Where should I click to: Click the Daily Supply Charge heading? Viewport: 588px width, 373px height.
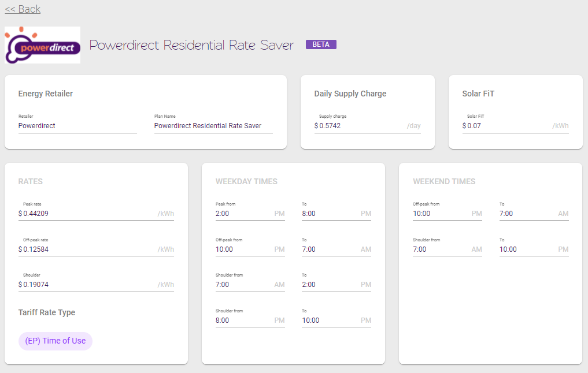click(x=350, y=94)
